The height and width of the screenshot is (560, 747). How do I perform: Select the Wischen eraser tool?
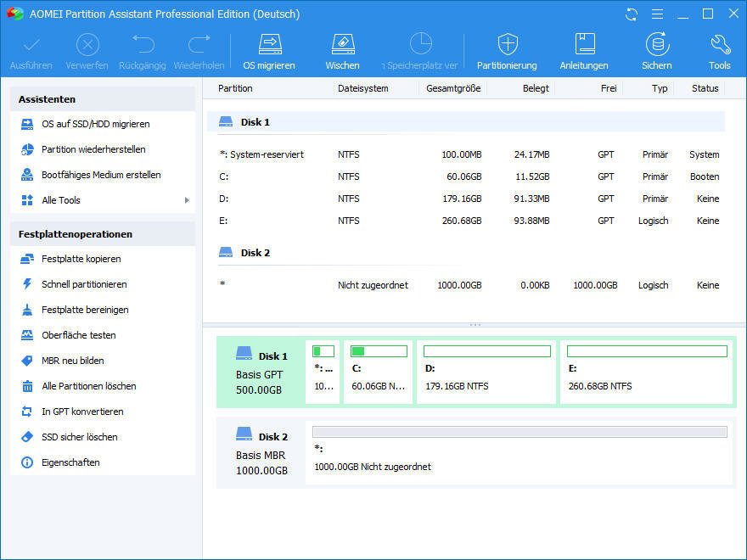pos(342,44)
